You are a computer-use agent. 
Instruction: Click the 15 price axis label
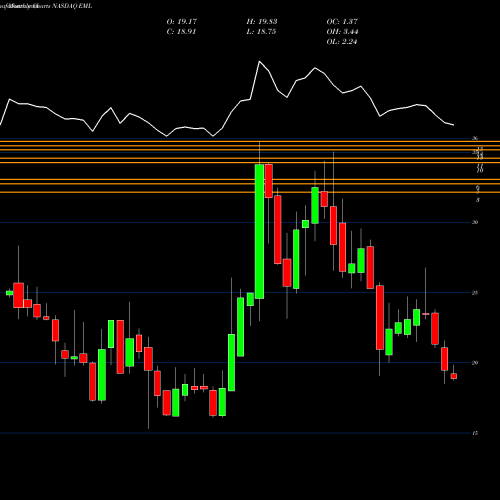pos(475,433)
